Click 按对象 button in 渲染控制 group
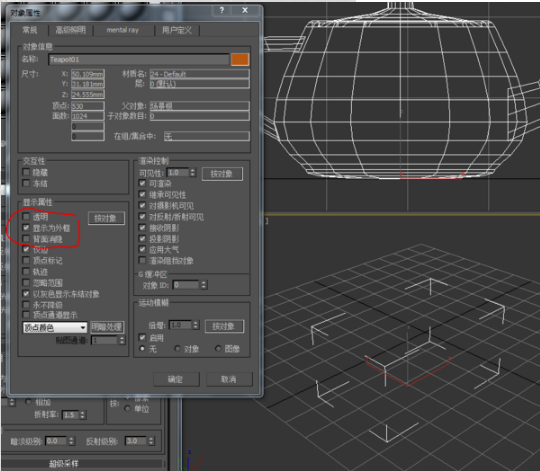The height and width of the screenshot is (471, 540). [x=222, y=174]
